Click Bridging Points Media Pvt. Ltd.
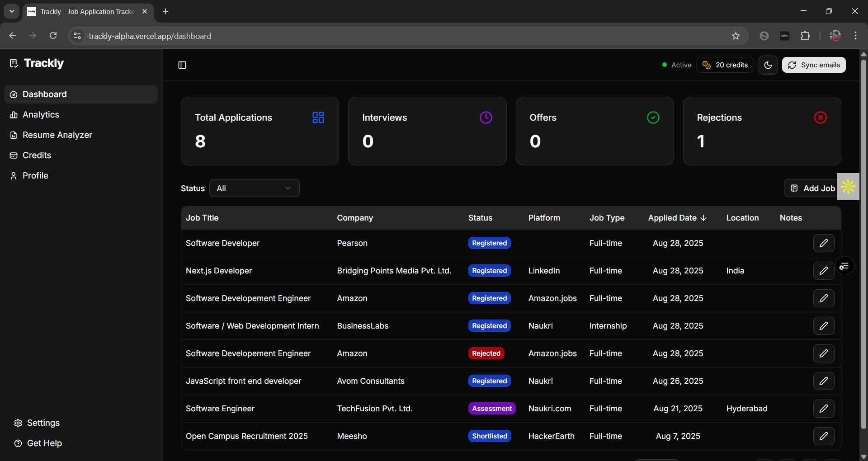Image resolution: width=868 pixels, height=461 pixels. pyautogui.click(x=394, y=271)
